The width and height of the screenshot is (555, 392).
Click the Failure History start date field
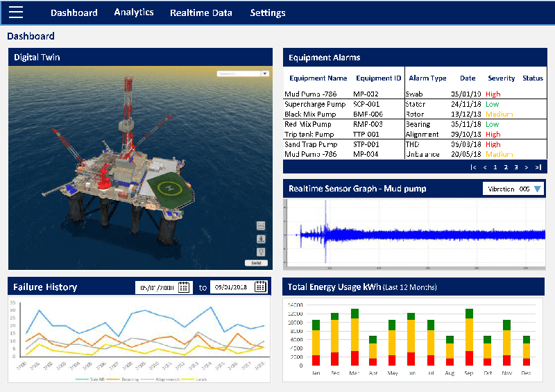point(157,287)
